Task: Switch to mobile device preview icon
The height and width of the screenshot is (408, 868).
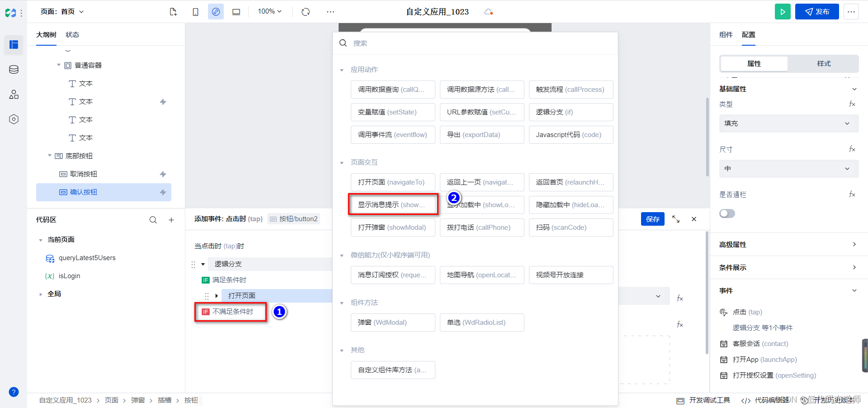Action: 195,12
